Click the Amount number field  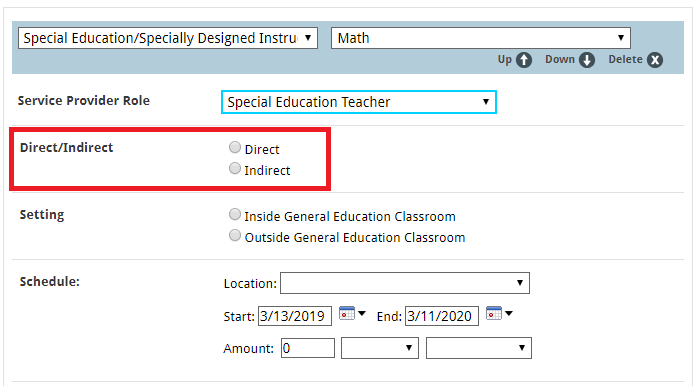pos(308,348)
